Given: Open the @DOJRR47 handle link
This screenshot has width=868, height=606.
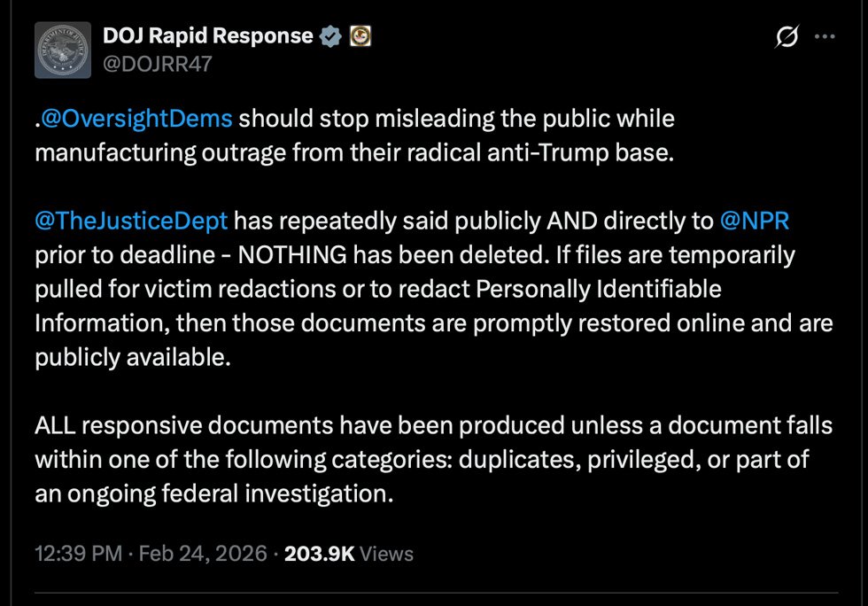Looking at the screenshot, I should point(158,64).
